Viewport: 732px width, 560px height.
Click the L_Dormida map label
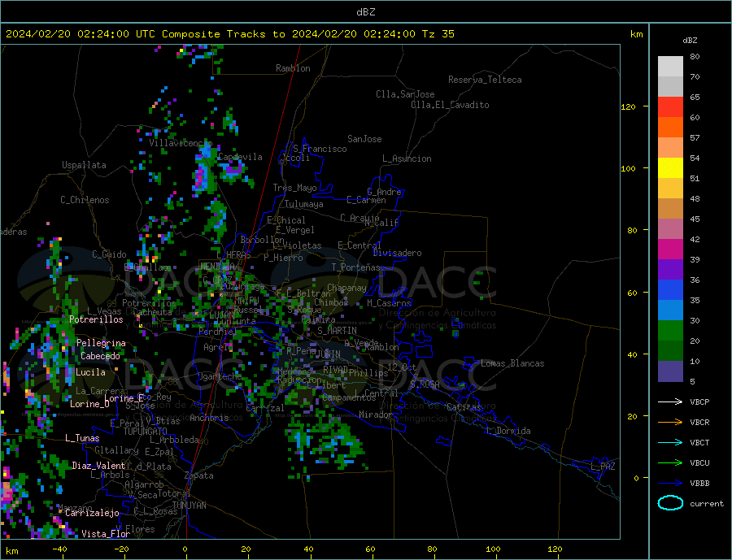point(509,431)
